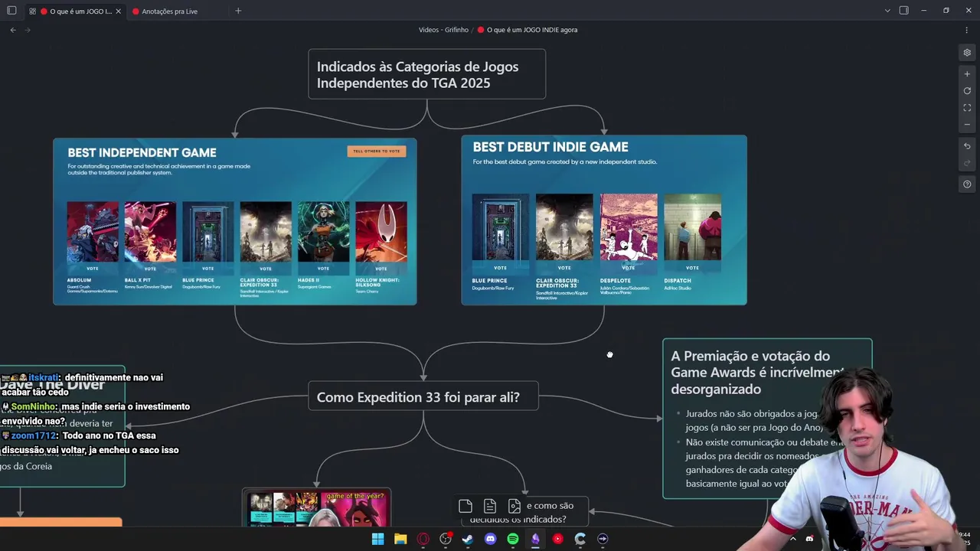Click the Dispatch game cover
The height and width of the screenshot is (551, 980).
(692, 227)
